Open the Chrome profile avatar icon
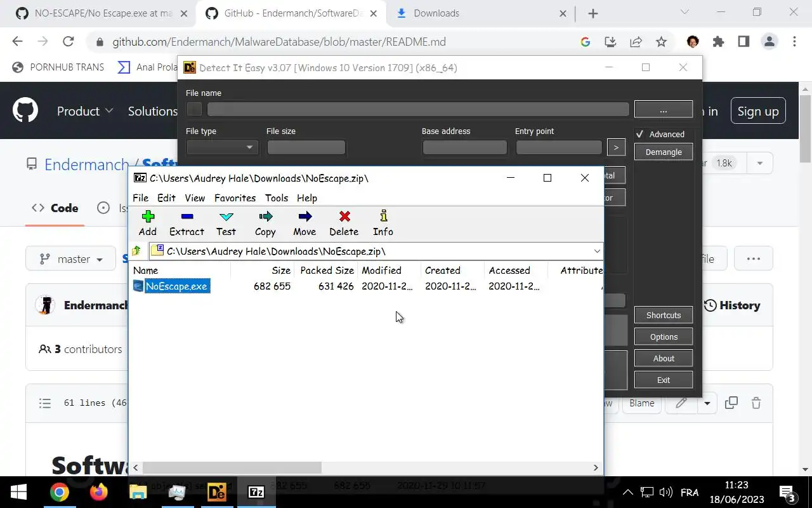 click(769, 42)
